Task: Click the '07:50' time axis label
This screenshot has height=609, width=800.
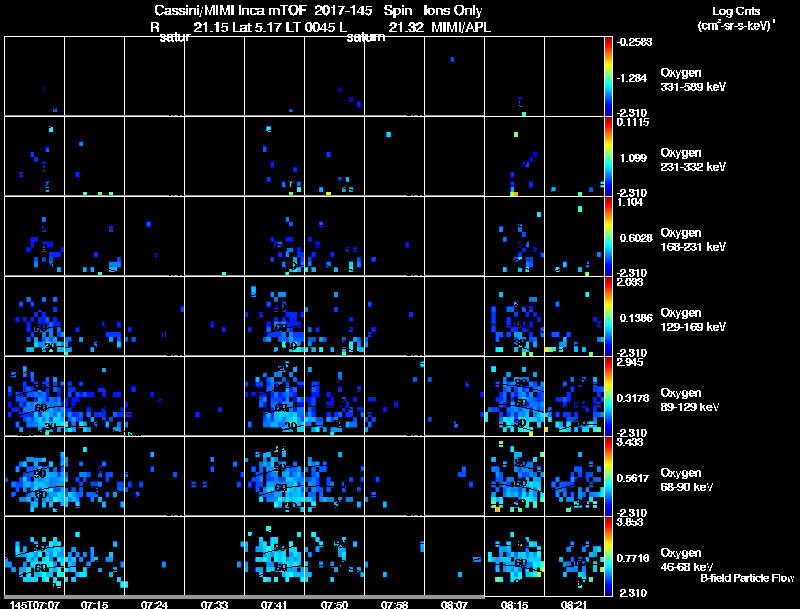Action: pyautogui.click(x=334, y=605)
